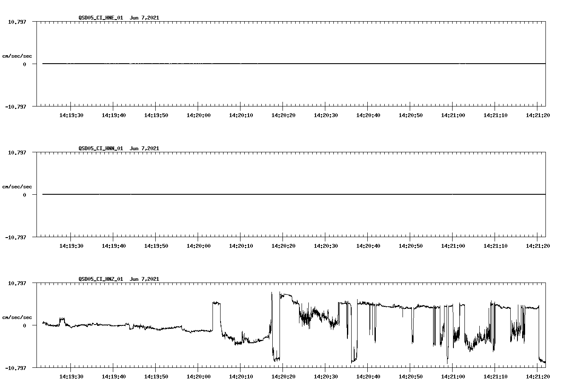The height and width of the screenshot is (392, 576).
Task: Click the -10.797 minimum of the HNZ axis
Action: click(x=15, y=368)
